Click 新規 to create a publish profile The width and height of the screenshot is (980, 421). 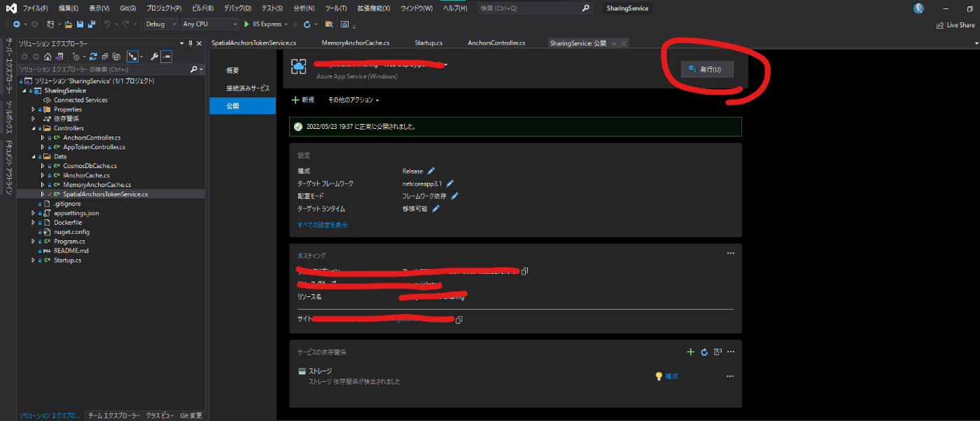click(x=303, y=100)
